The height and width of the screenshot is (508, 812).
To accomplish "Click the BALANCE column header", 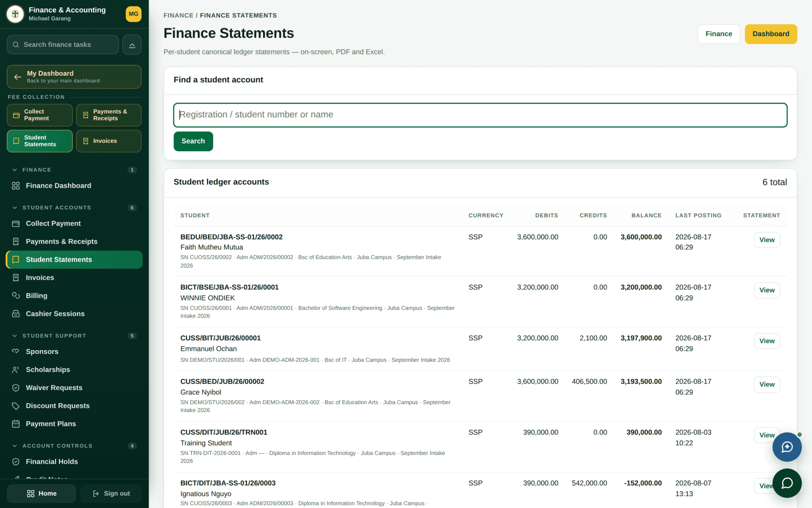I will [x=646, y=215].
